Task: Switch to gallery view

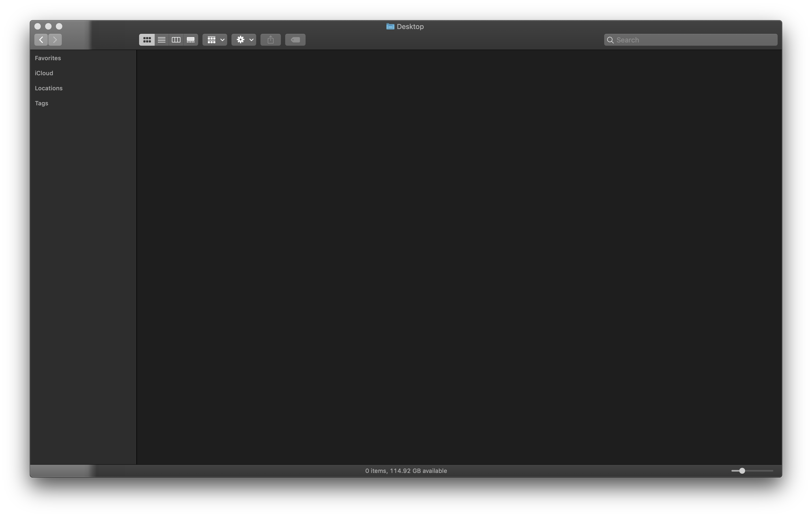Action: (x=191, y=40)
